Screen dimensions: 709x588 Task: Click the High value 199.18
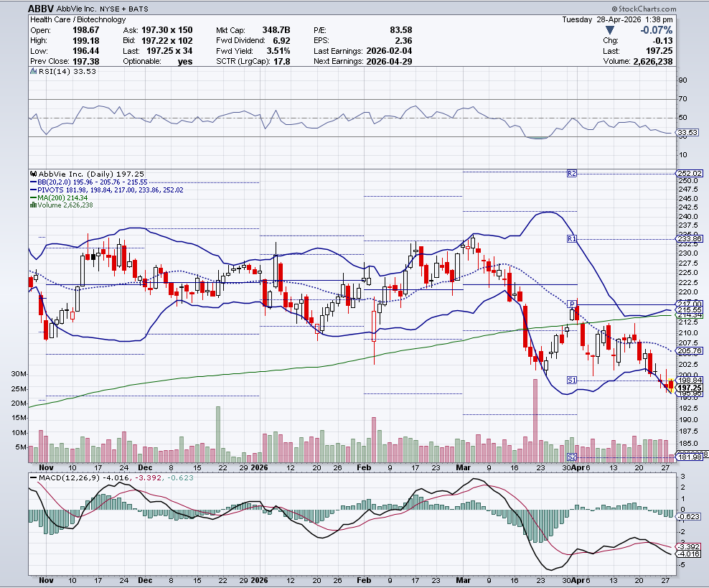85,40
